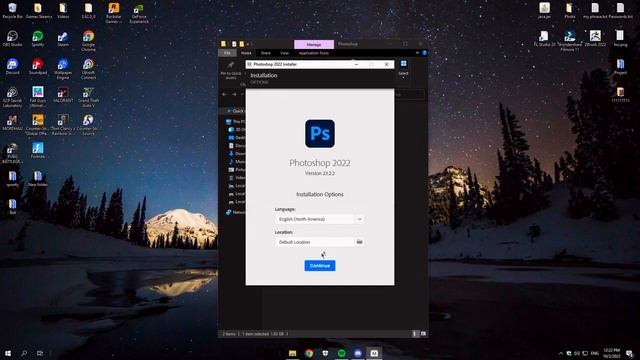Select the Fall Guys desktop shortcut

tap(38, 97)
